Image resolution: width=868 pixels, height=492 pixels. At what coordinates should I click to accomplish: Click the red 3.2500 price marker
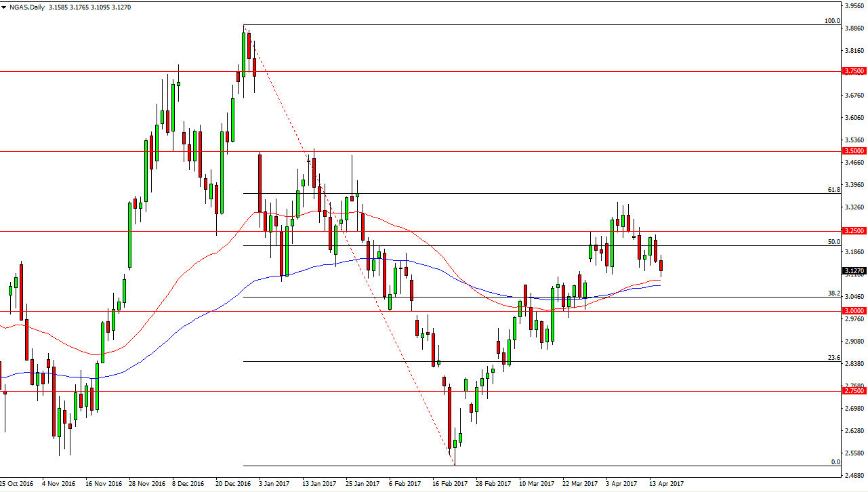click(x=855, y=230)
